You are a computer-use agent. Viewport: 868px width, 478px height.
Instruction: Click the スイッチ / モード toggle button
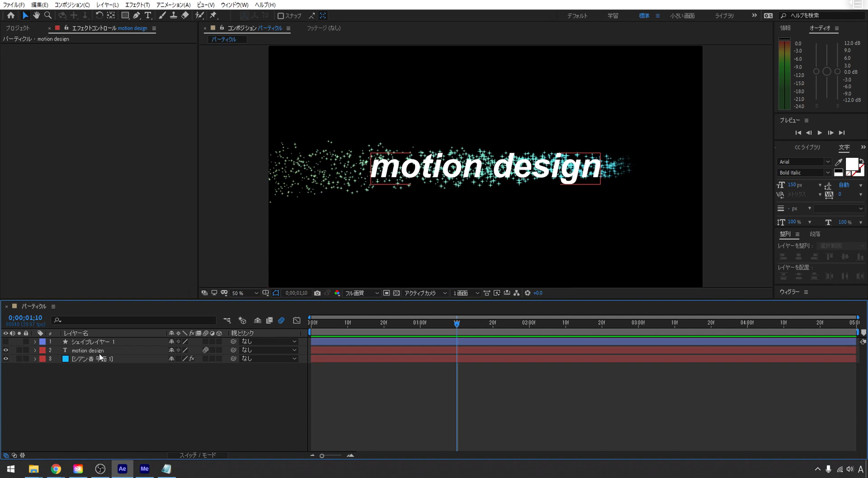click(x=198, y=455)
